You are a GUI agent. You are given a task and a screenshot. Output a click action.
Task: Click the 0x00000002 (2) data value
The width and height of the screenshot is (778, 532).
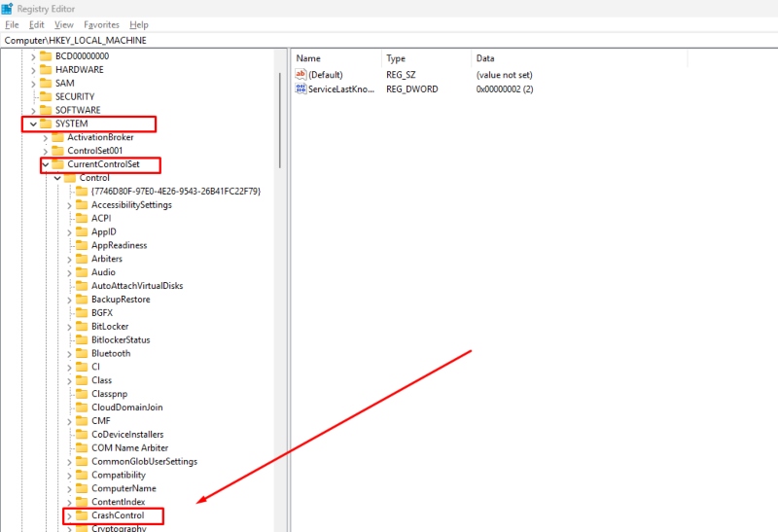505,89
